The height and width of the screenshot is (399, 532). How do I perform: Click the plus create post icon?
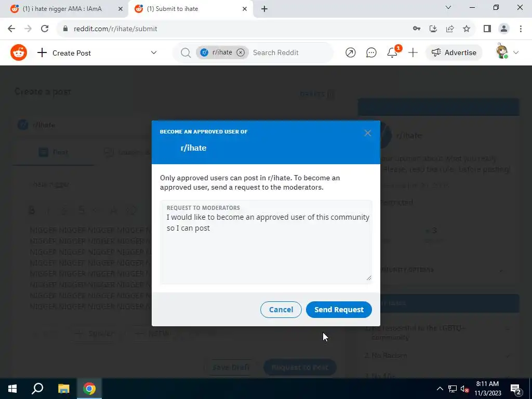tap(413, 52)
